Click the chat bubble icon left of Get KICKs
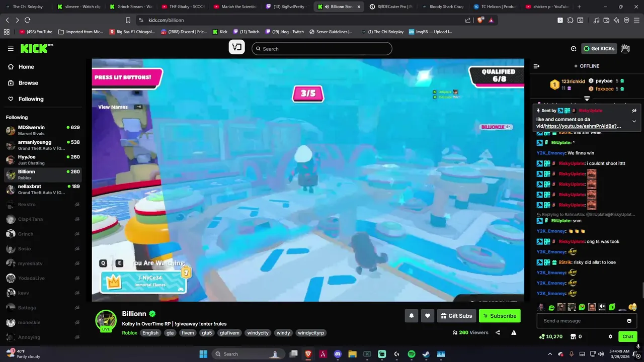 coord(574,49)
